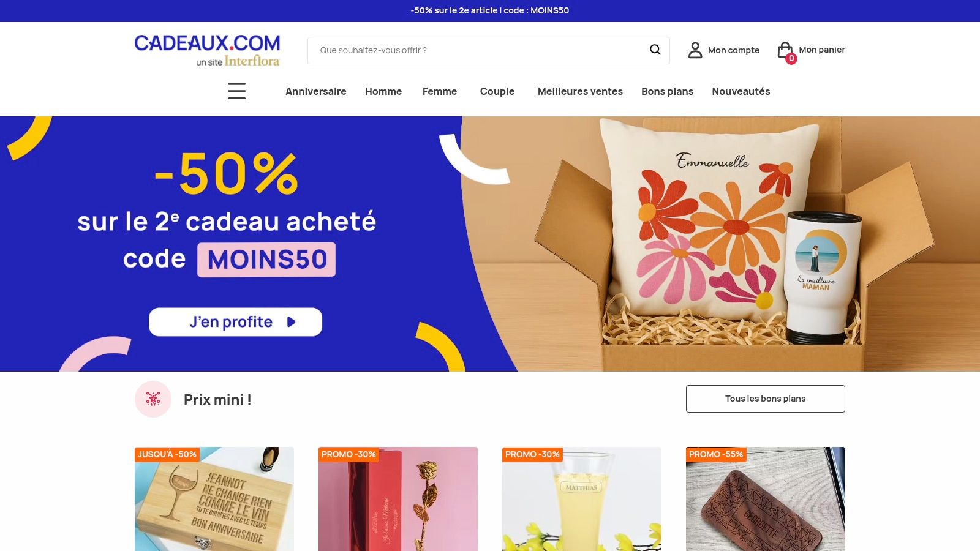This screenshot has height=551, width=980.
Task: Click the Mon compte user icon
Action: pos(695,50)
